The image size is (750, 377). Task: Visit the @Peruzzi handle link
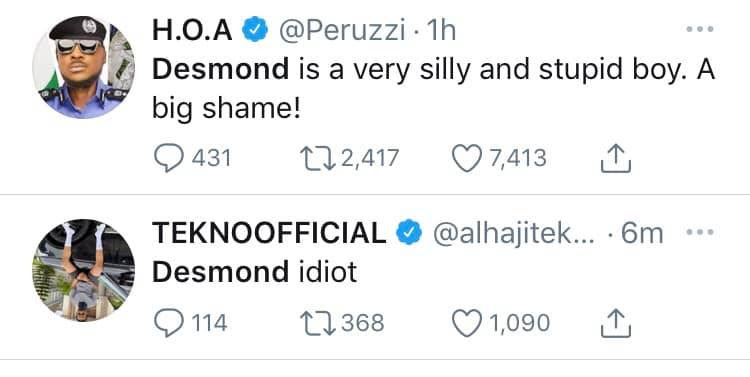tap(342, 31)
